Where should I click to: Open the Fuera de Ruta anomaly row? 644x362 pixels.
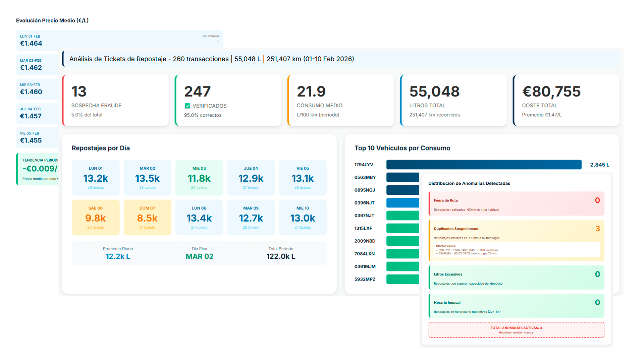pyautogui.click(x=516, y=203)
